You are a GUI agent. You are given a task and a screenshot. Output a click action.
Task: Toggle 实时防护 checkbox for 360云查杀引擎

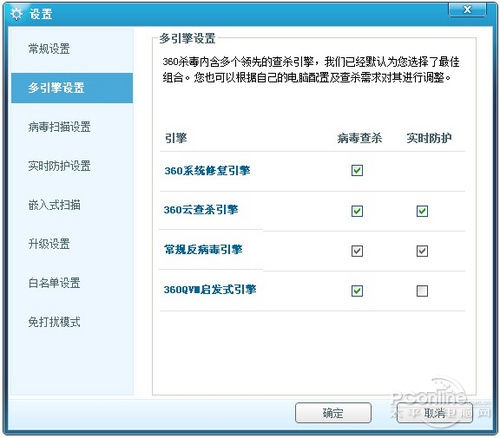tap(422, 211)
